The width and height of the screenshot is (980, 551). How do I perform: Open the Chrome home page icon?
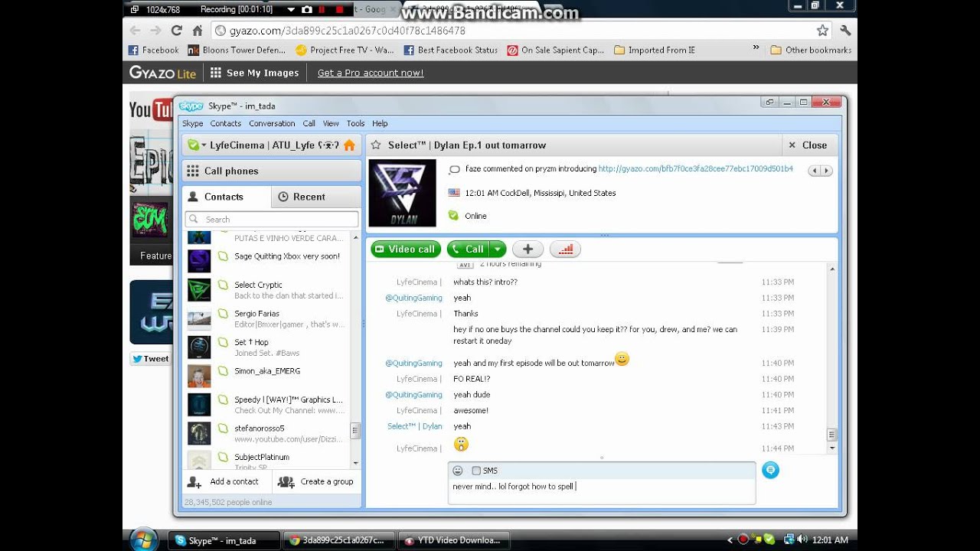pos(198,31)
